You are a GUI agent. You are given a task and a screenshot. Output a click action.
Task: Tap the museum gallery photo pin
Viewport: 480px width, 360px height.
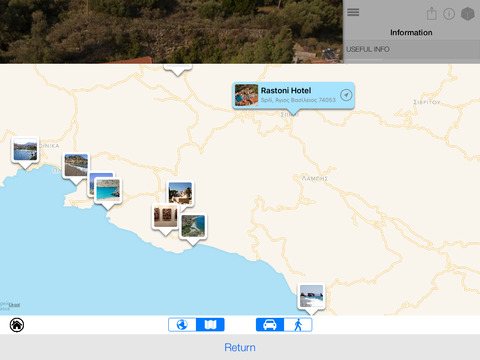coord(165,216)
